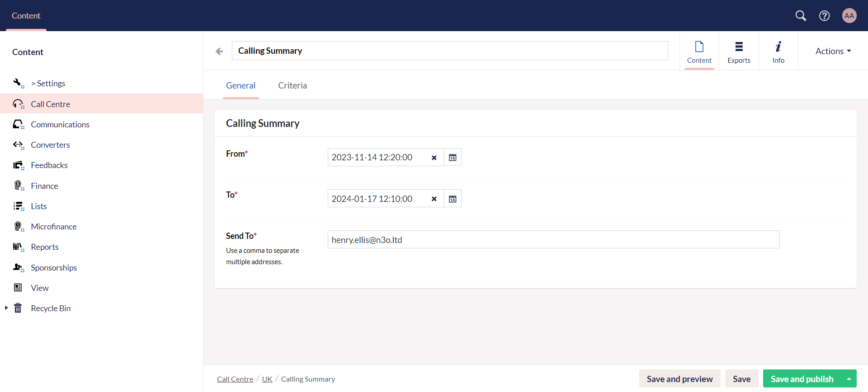
Task: Click the Settings wrench icon
Action: (18, 83)
